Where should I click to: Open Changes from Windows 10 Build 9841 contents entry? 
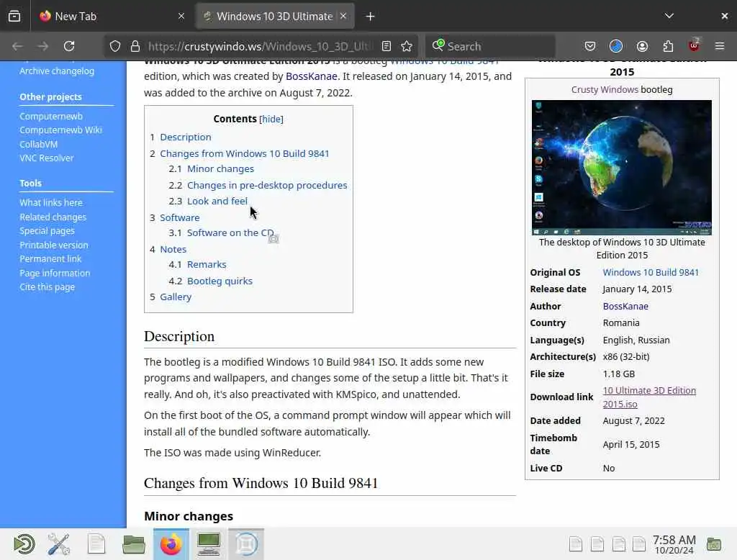(245, 153)
